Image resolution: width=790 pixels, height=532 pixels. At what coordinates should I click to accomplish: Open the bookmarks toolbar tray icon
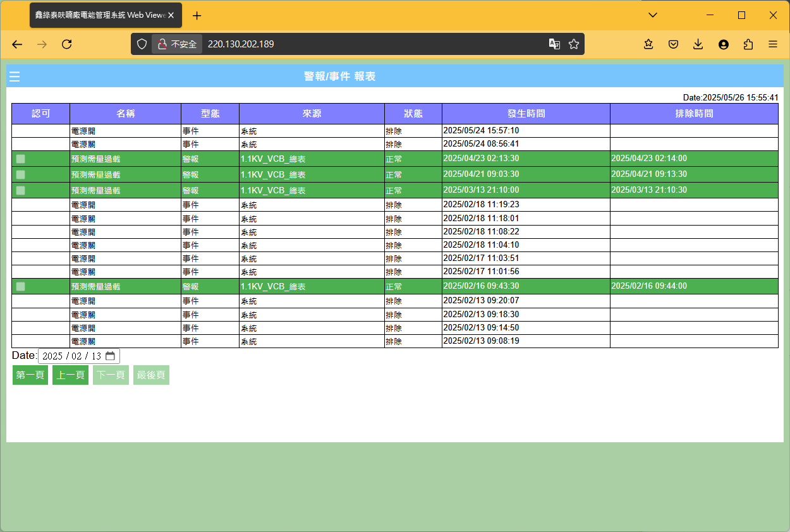point(648,44)
